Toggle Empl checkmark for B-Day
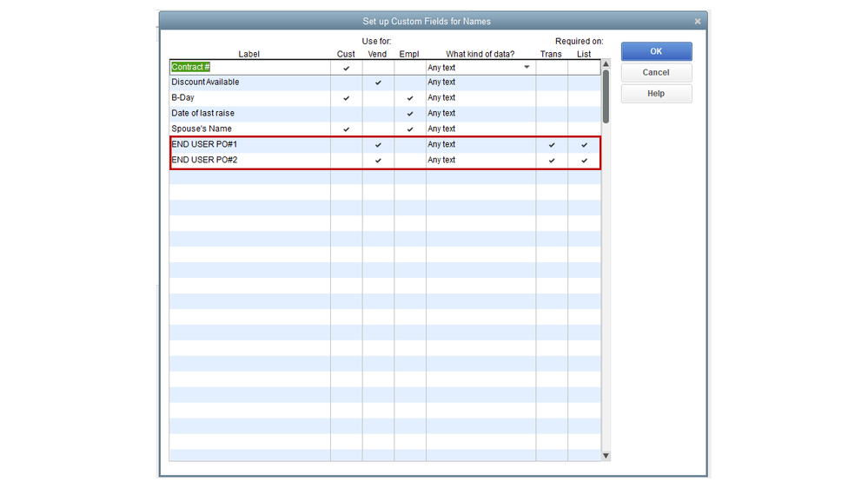This screenshot has height=488, width=868. 409,98
